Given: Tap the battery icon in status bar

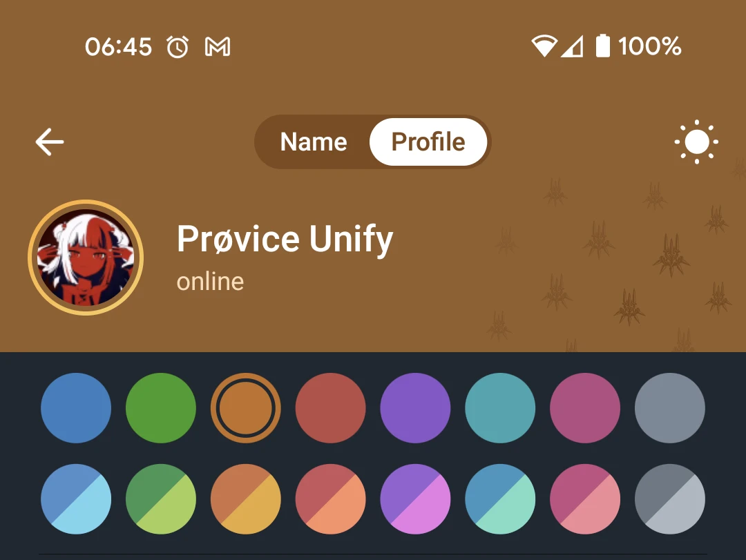Looking at the screenshot, I should [603, 46].
